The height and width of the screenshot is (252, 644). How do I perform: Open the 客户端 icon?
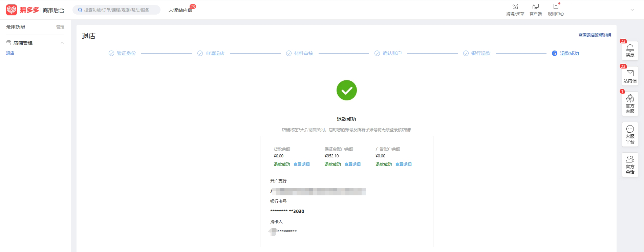pos(535,6)
